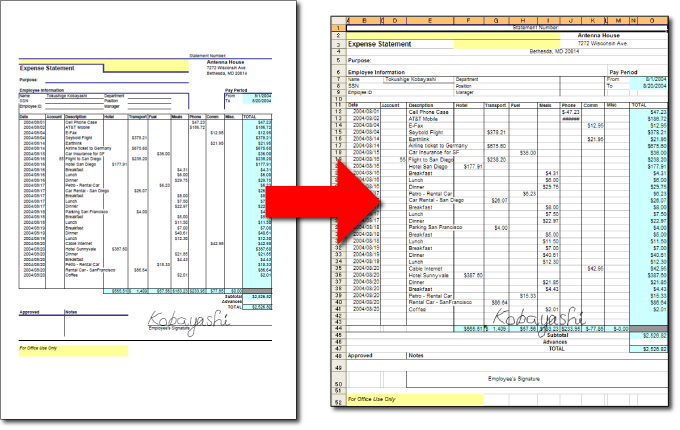Click the "Comm" column heading in spreadsheet

click(x=590, y=105)
